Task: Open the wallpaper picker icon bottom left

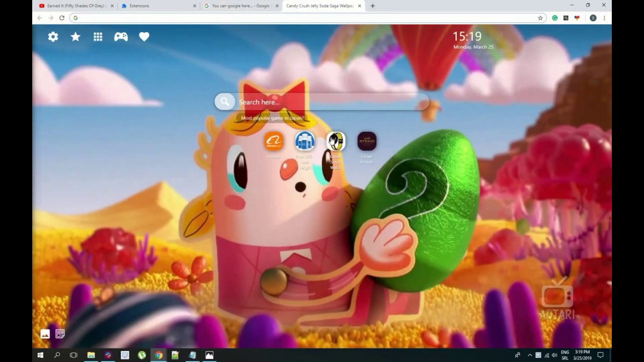Action: tap(44, 333)
